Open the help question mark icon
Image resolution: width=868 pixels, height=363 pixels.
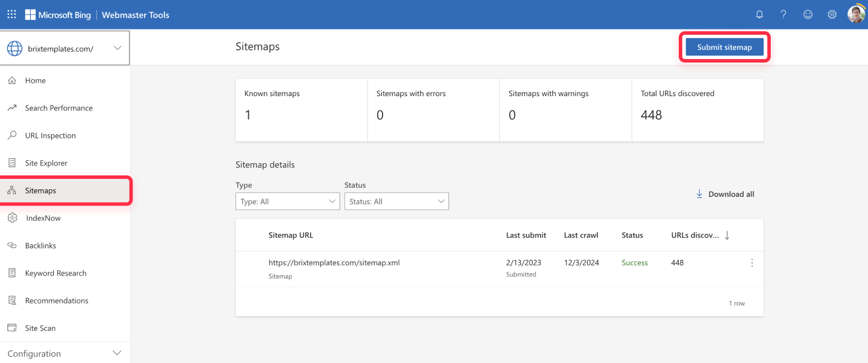(784, 14)
